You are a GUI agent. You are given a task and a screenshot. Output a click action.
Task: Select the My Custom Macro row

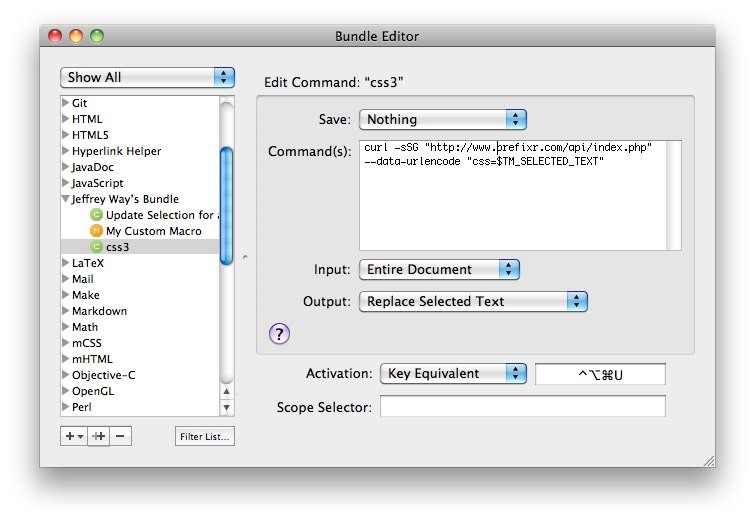[140, 231]
